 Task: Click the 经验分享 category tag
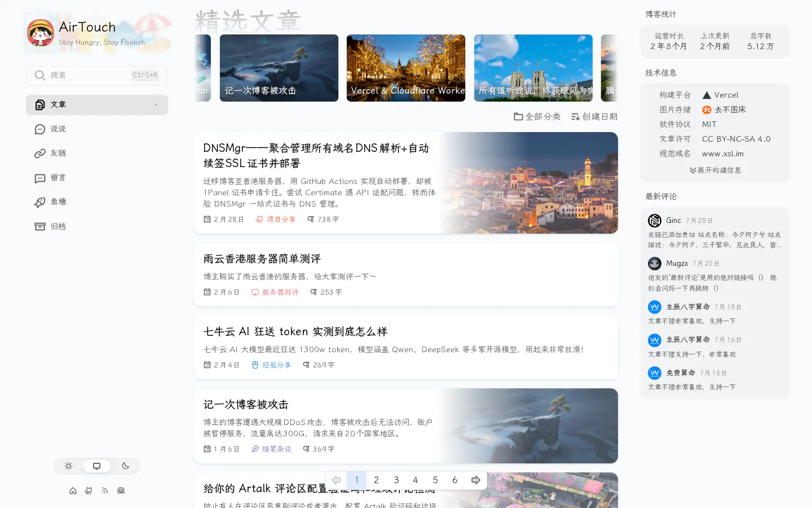(x=271, y=365)
